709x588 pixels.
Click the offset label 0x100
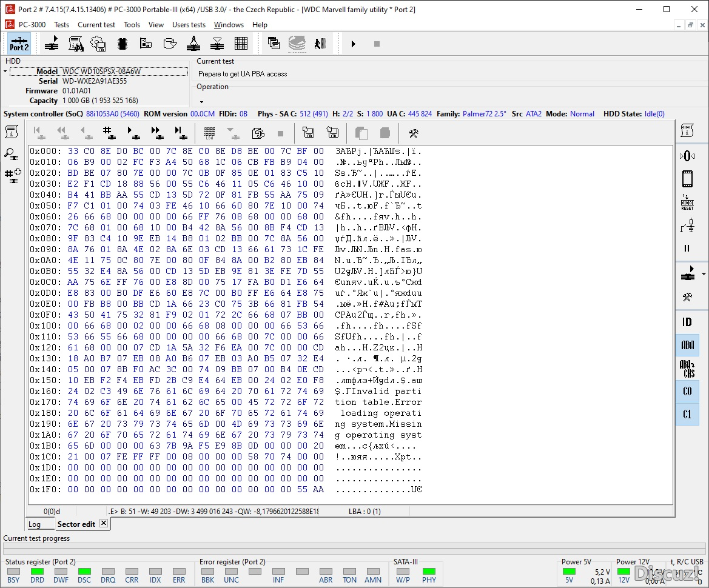[x=45, y=326]
